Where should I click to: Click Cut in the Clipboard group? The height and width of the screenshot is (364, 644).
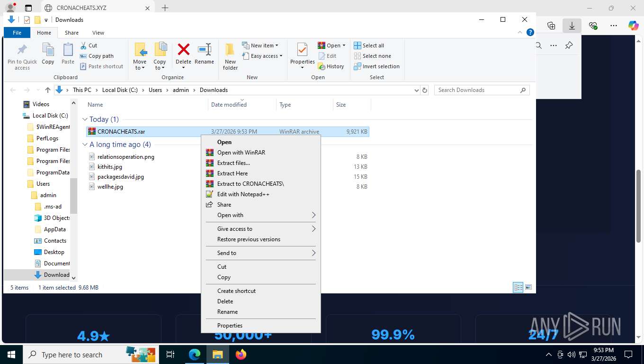(x=89, y=45)
